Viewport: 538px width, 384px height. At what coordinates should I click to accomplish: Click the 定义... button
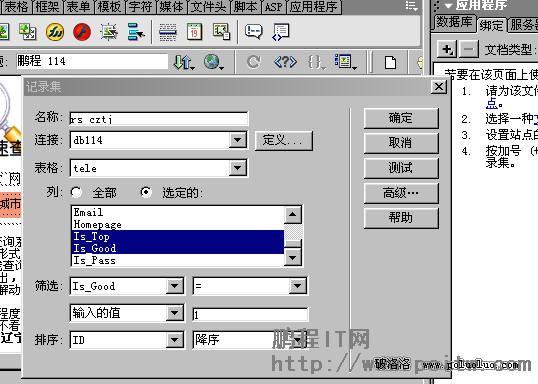tap(283, 140)
